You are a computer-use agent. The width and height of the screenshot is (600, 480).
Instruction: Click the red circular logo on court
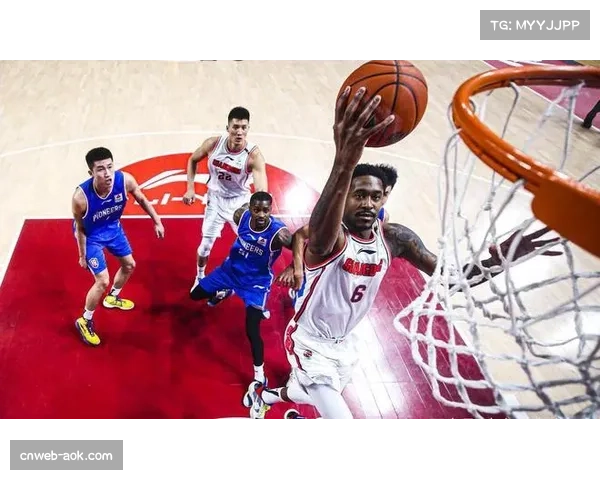pyautogui.click(x=170, y=185)
